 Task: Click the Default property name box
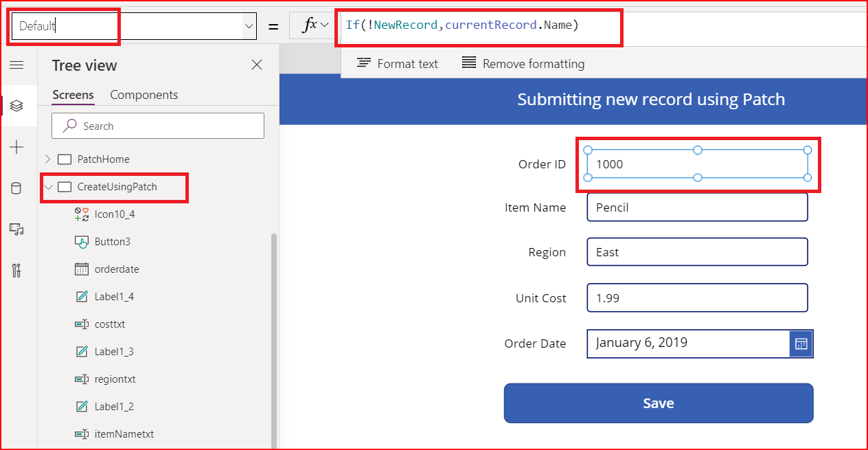pyautogui.click(x=134, y=26)
